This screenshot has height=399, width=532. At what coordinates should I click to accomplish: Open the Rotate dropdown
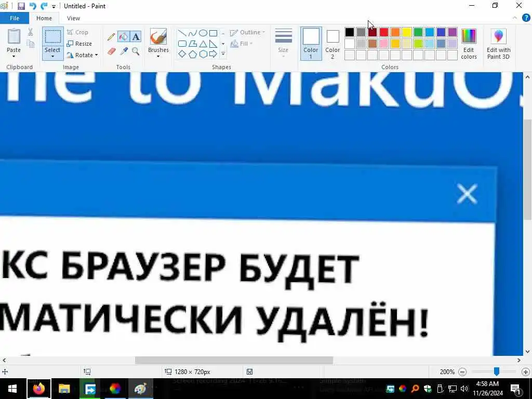click(83, 55)
